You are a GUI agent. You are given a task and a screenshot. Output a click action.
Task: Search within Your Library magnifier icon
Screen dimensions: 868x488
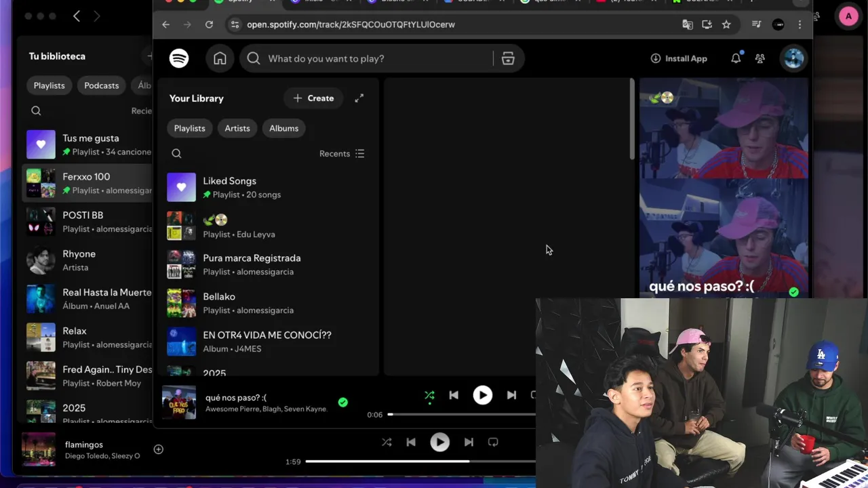click(176, 153)
